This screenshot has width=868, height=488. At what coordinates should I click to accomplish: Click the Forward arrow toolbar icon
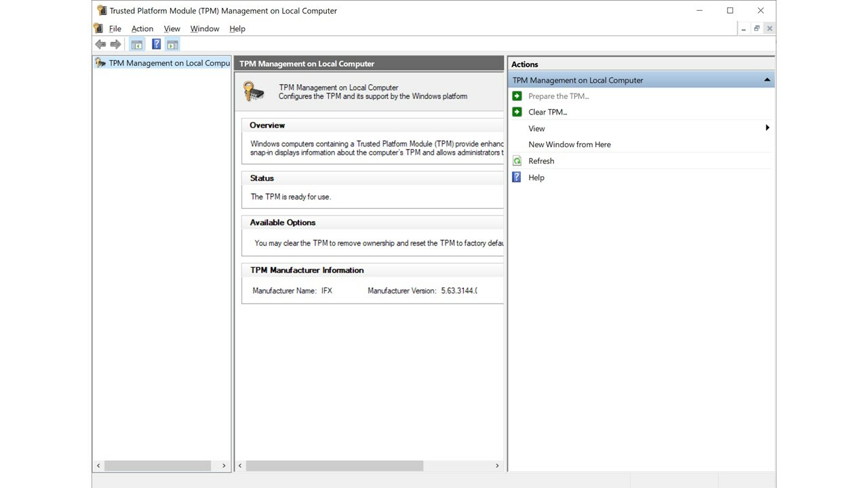(x=116, y=45)
